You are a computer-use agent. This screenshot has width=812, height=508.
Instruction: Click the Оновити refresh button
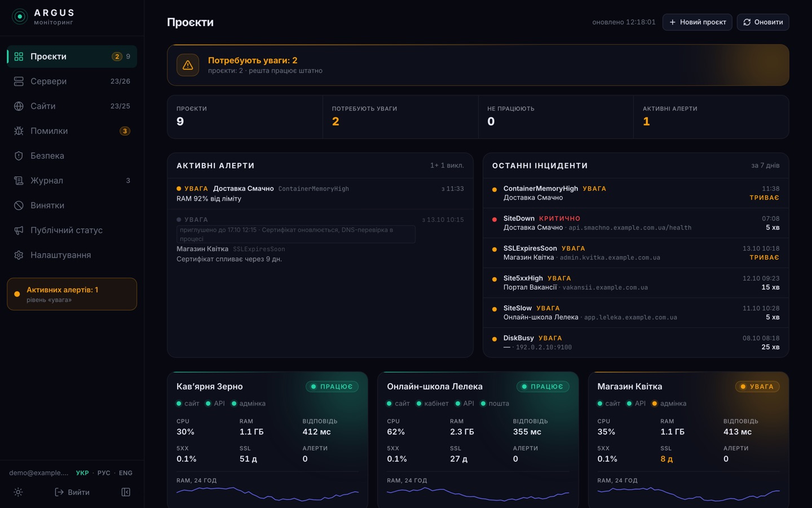763,22
